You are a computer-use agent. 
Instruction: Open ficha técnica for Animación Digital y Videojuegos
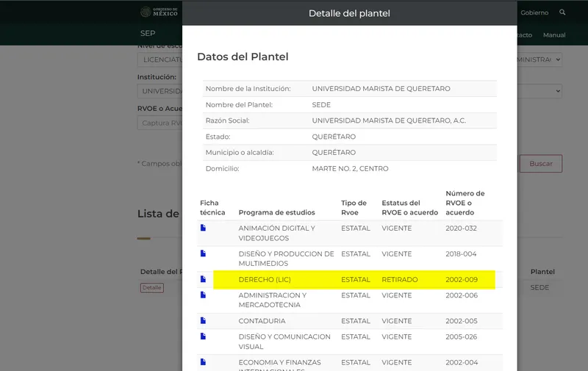coord(203,228)
